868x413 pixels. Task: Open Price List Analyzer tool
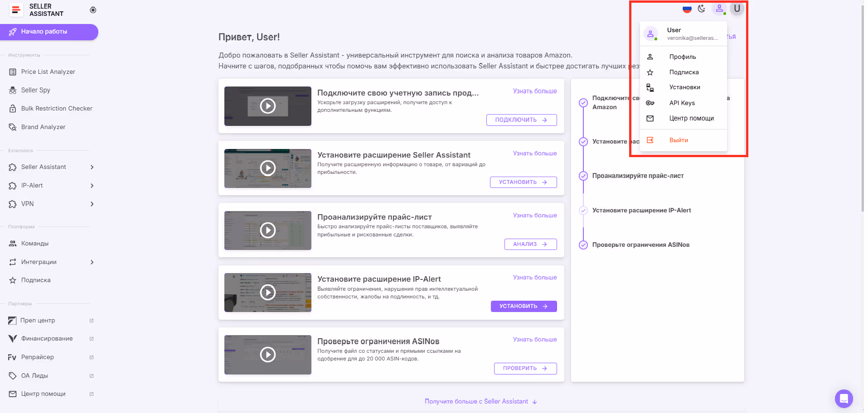49,72
